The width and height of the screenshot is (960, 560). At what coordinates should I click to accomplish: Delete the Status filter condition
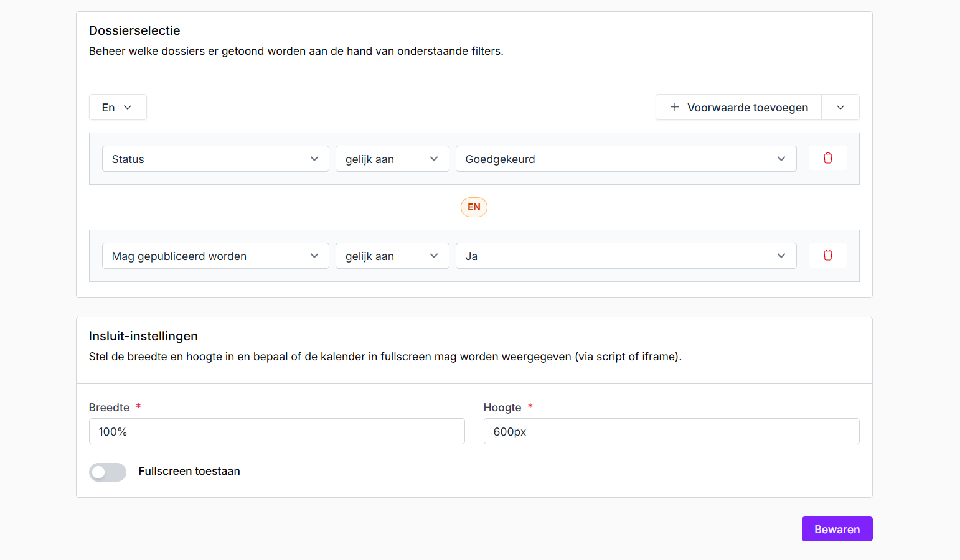(x=827, y=159)
